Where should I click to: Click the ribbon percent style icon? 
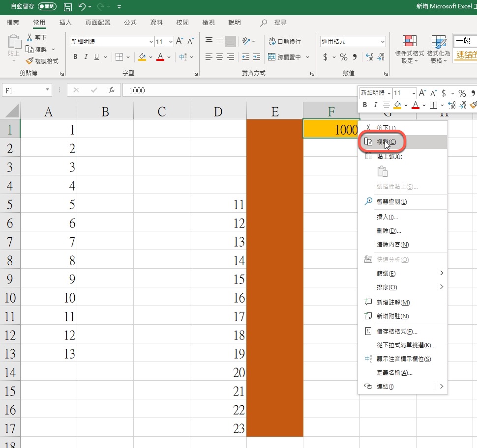(344, 57)
